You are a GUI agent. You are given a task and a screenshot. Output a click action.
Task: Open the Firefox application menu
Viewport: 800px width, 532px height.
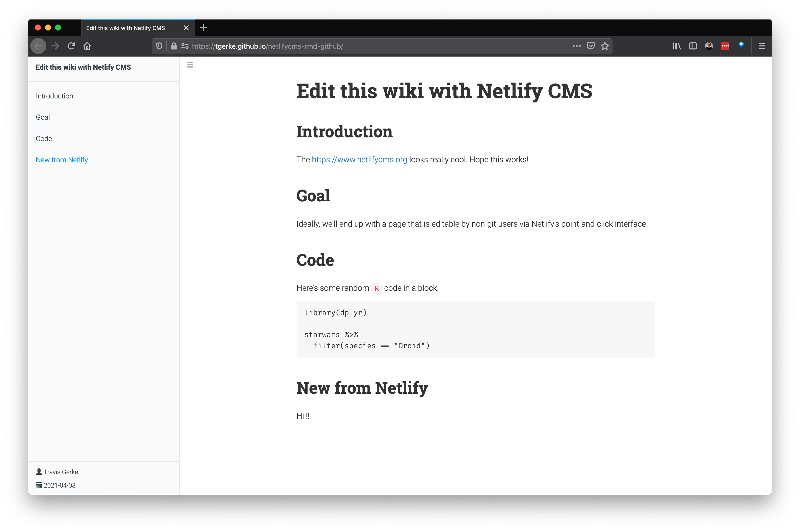762,46
